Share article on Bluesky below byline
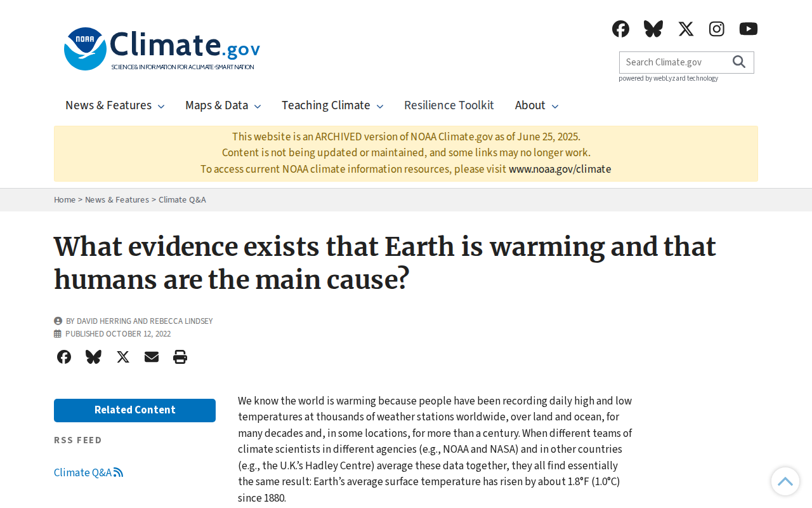Image resolution: width=812 pixels, height=508 pixels. [93, 357]
